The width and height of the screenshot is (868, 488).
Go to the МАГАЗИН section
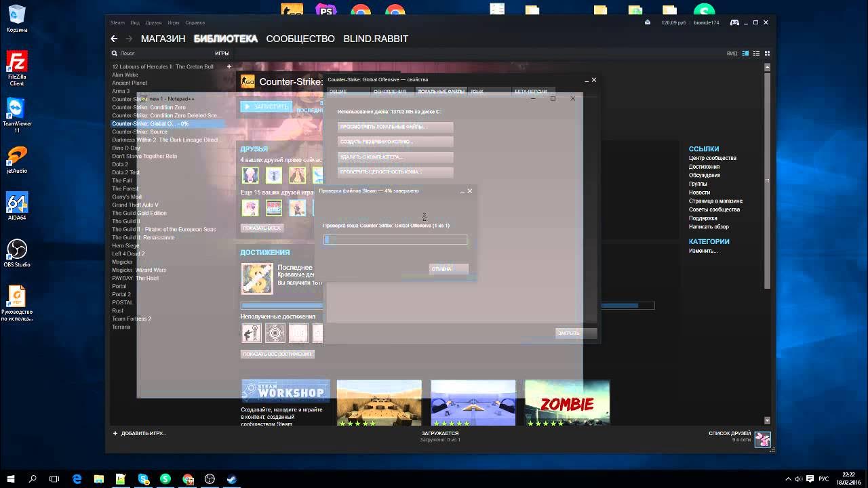pos(163,39)
